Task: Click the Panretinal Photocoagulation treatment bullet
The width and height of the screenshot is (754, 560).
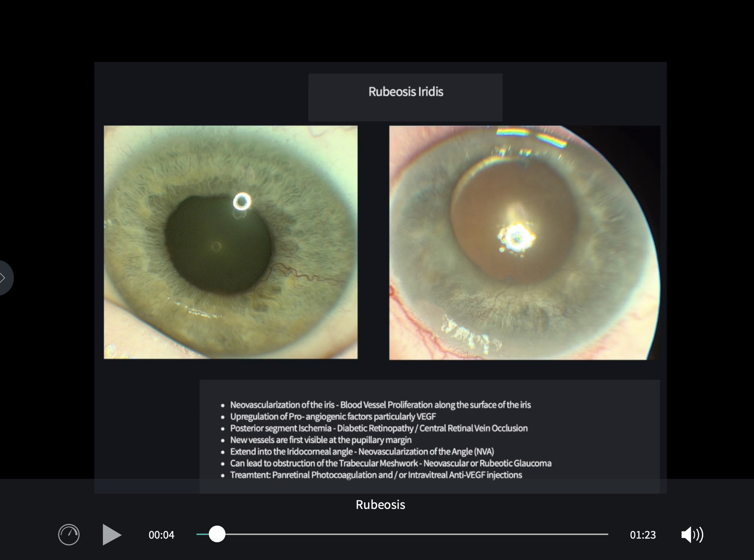Action: click(x=376, y=475)
